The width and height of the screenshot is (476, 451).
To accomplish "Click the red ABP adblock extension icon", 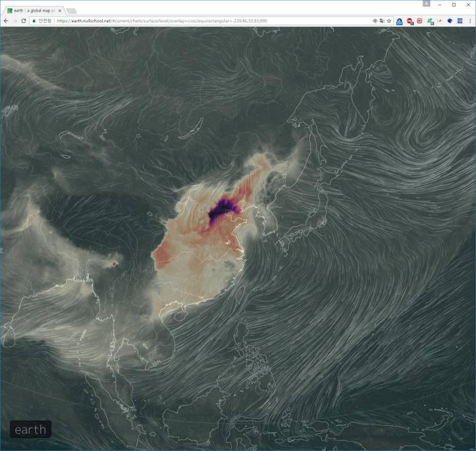I will (410, 21).
